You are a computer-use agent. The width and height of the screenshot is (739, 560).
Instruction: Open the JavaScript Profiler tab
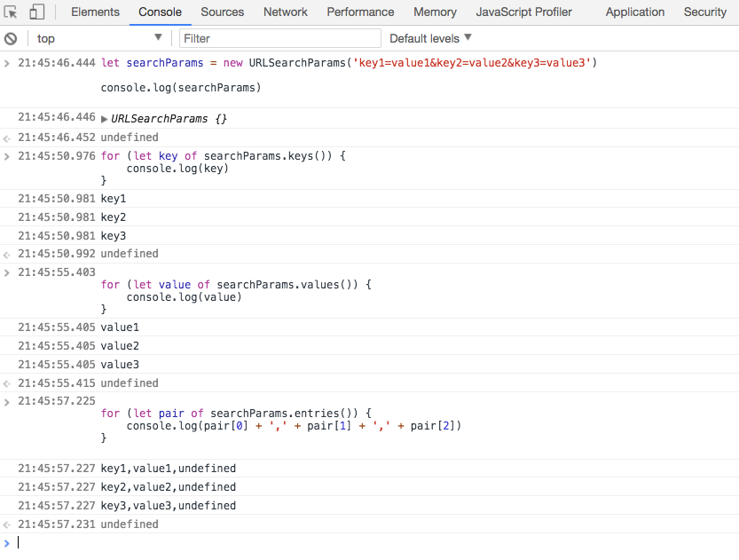523,12
